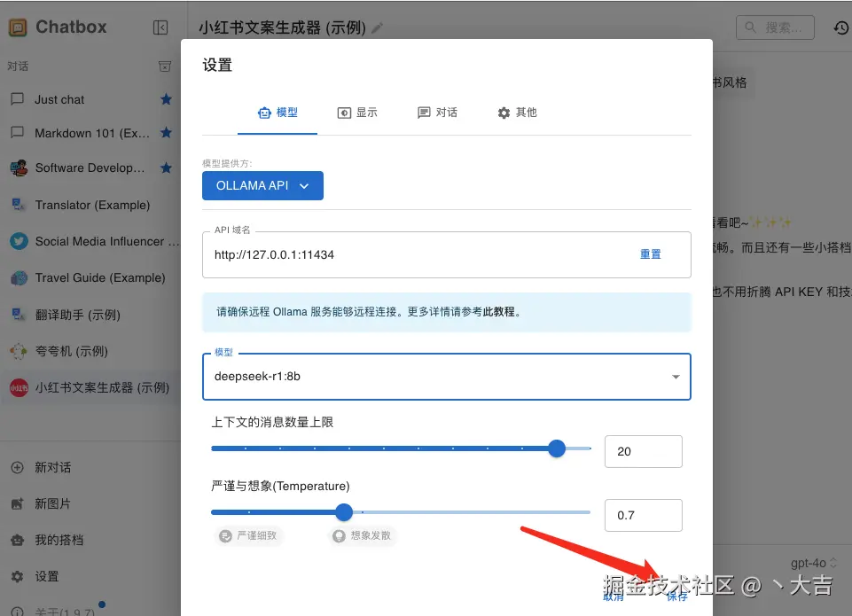Open the Just chat conversation
Image resolution: width=852 pixels, height=616 pixels.
[90, 99]
